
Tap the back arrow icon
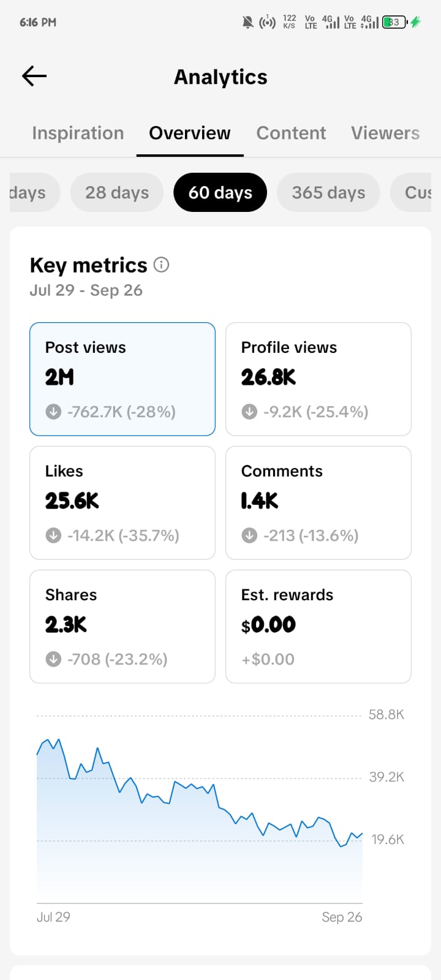tap(34, 76)
